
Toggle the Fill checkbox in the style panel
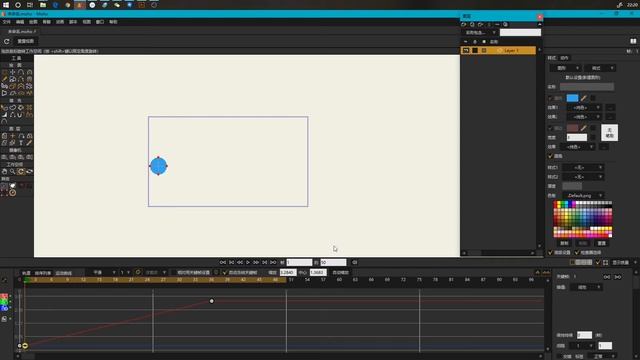click(550, 98)
